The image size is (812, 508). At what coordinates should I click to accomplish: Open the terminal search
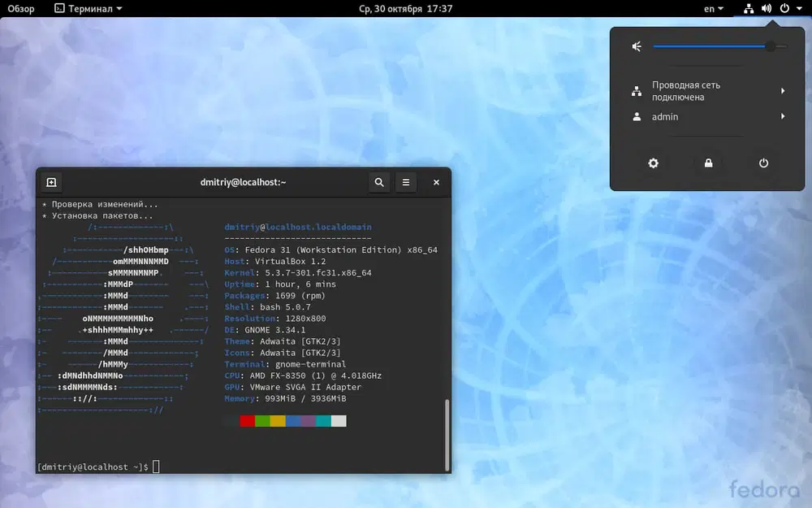[378, 182]
